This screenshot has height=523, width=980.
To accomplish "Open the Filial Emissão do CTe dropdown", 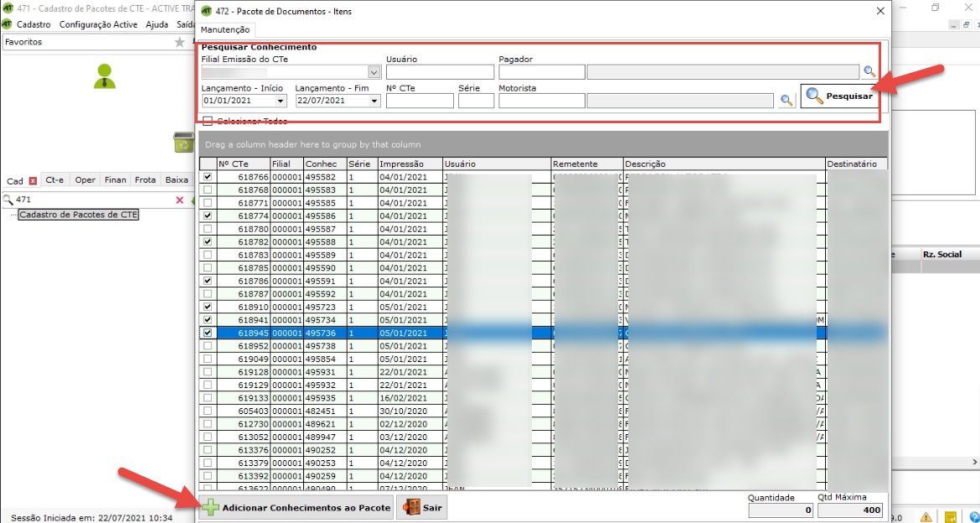I will [374, 72].
